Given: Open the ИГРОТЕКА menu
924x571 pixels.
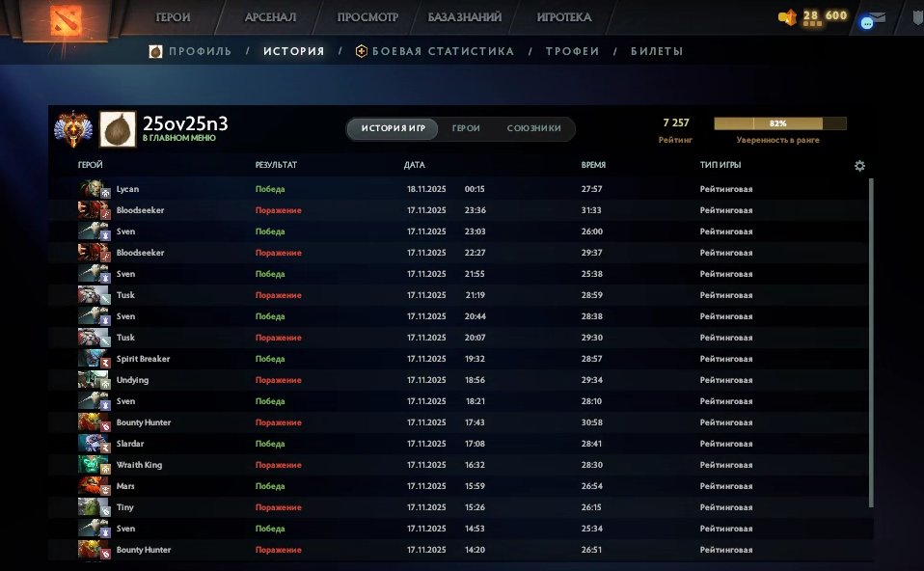Looking at the screenshot, I should (565, 16).
